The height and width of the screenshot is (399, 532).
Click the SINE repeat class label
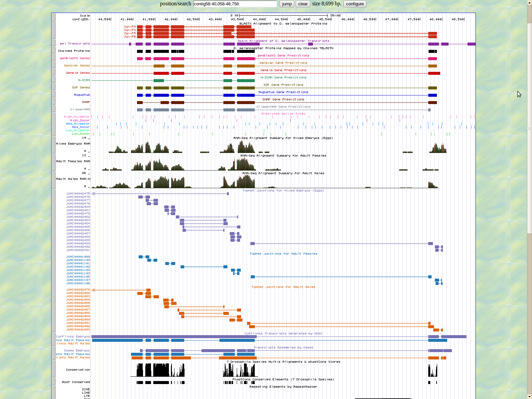(x=86, y=389)
